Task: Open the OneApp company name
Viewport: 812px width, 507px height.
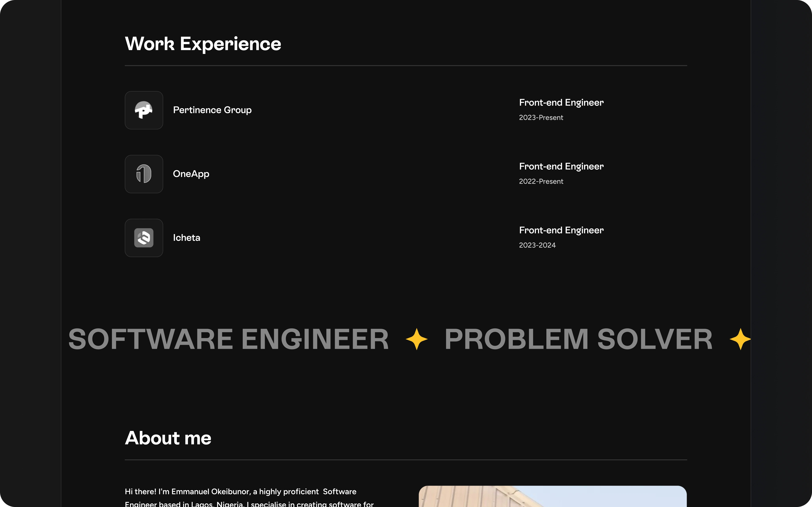Action: pos(191,174)
